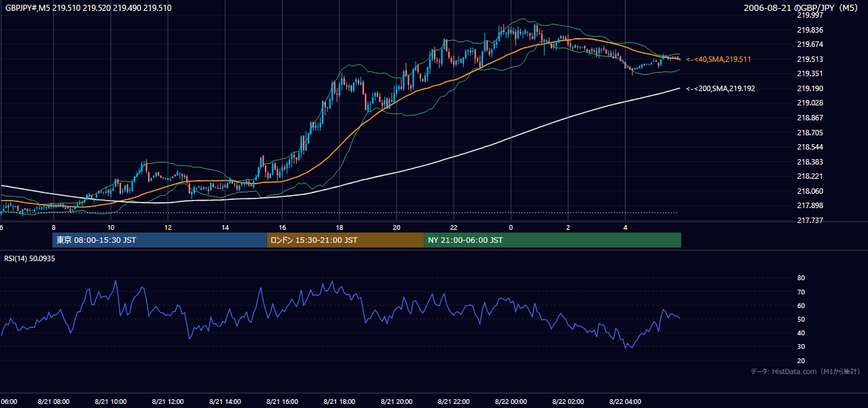Click RSI axis level 40

point(801,333)
